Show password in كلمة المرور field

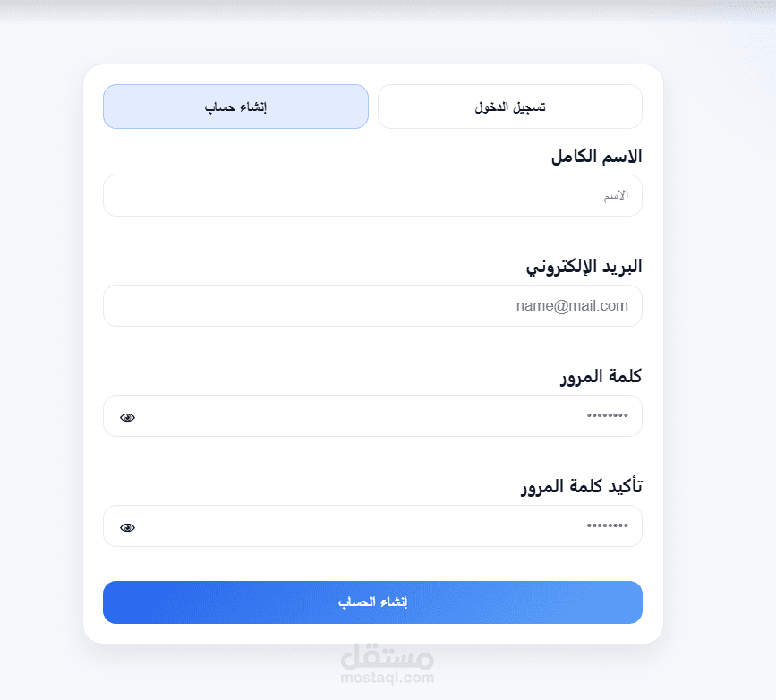click(x=127, y=417)
